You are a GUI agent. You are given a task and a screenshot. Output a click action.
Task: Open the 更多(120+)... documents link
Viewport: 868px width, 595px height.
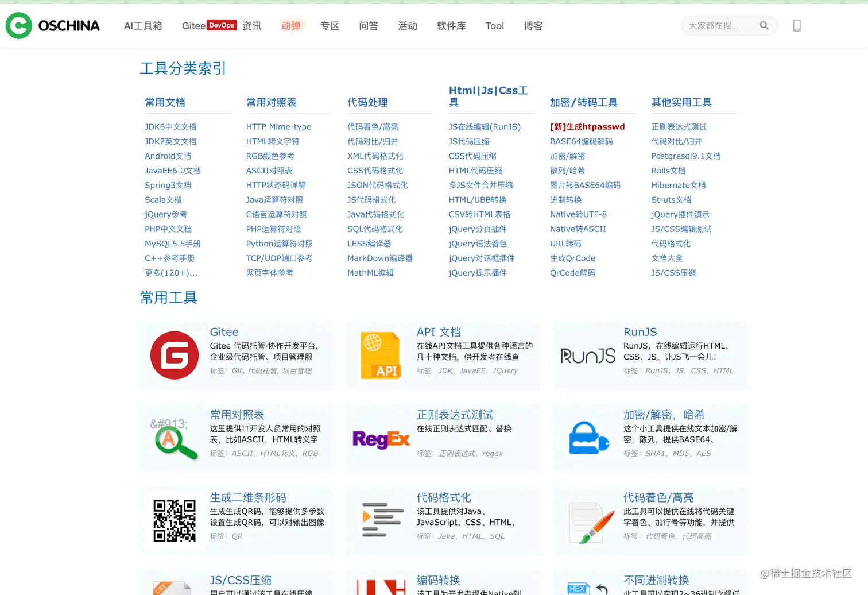click(171, 273)
